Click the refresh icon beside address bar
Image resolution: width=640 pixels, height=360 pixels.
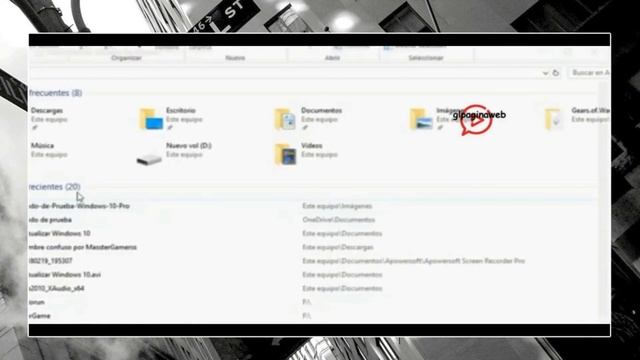tap(556, 73)
